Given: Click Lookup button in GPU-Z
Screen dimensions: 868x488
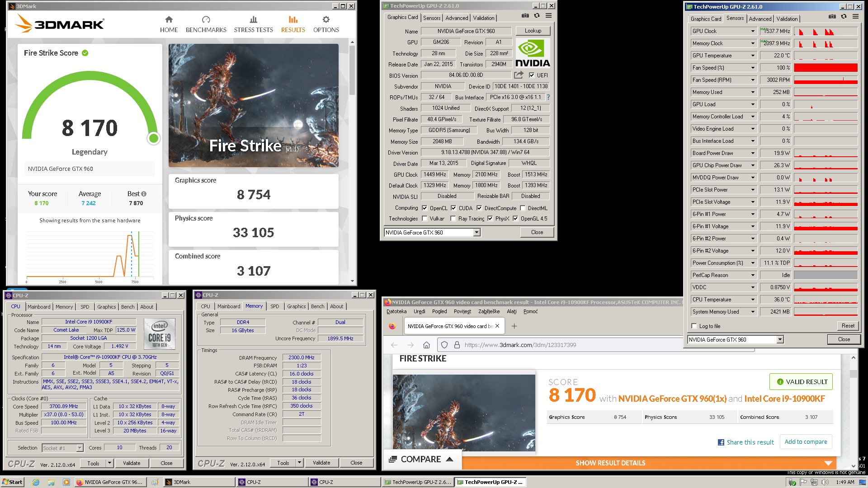Looking at the screenshot, I should (x=533, y=31).
